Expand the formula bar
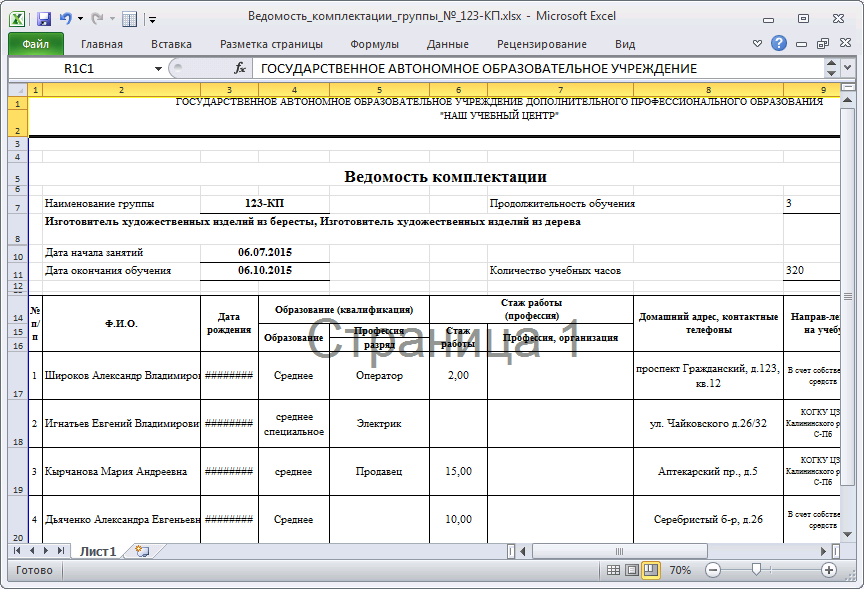 832,68
